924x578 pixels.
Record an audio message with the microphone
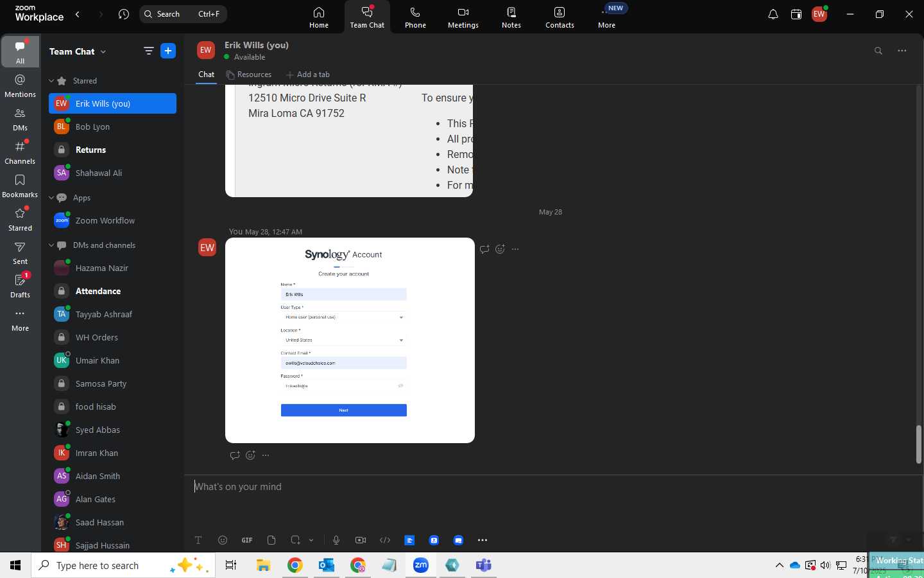[x=336, y=540]
